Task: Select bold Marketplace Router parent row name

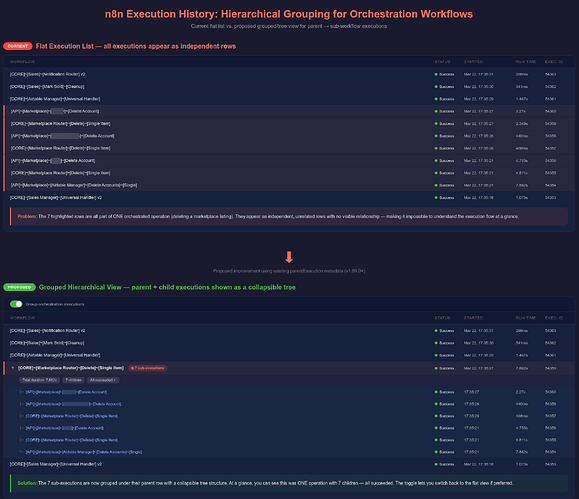Action: [71, 368]
